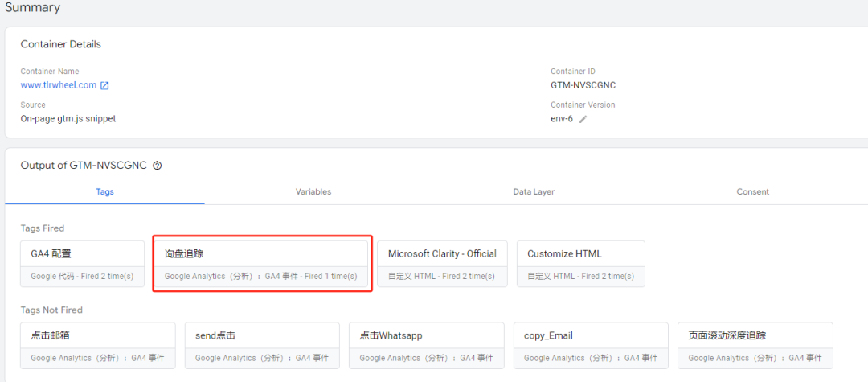Click the Container Details heading
Image resolution: width=868 pixels, height=382 pixels.
point(61,44)
